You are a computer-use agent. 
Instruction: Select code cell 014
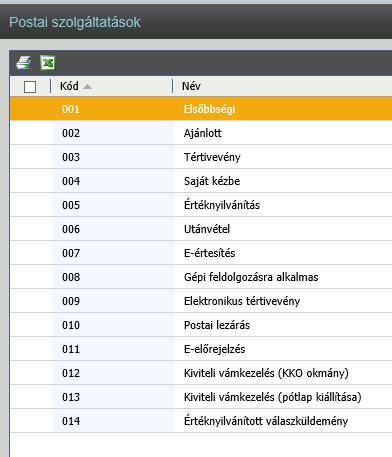coord(71,421)
